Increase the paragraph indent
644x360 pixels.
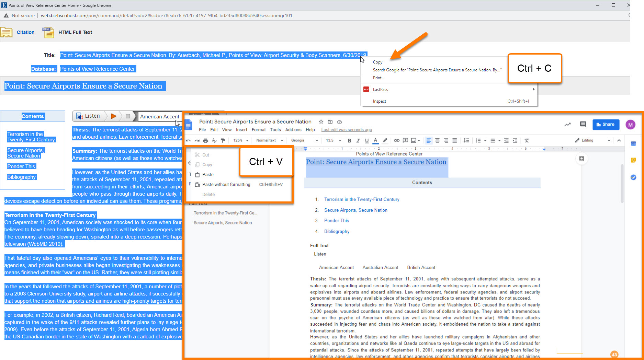pos(515,140)
